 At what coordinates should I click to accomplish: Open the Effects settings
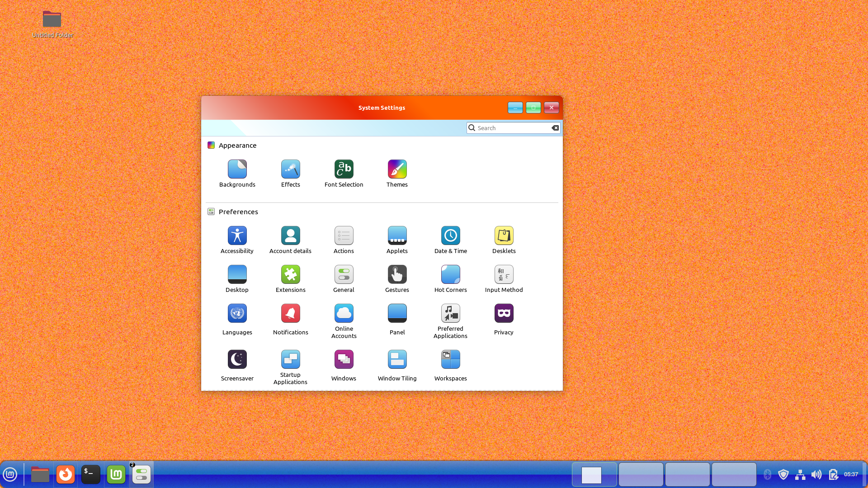pyautogui.click(x=290, y=174)
